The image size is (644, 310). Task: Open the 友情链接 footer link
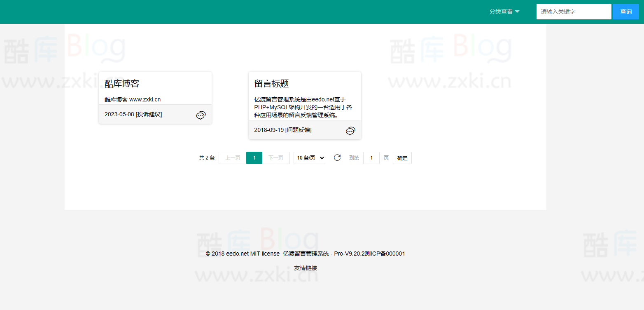pyautogui.click(x=305, y=268)
